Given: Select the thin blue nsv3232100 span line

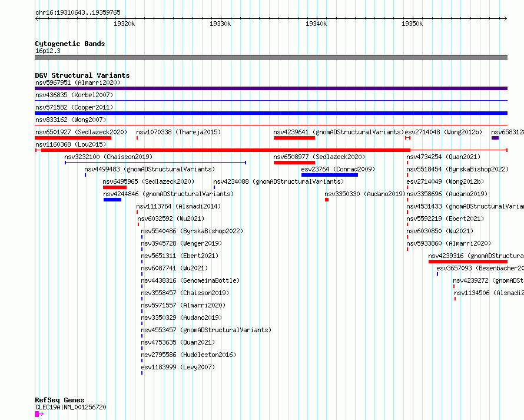Looking at the screenshot, I should (155, 163).
